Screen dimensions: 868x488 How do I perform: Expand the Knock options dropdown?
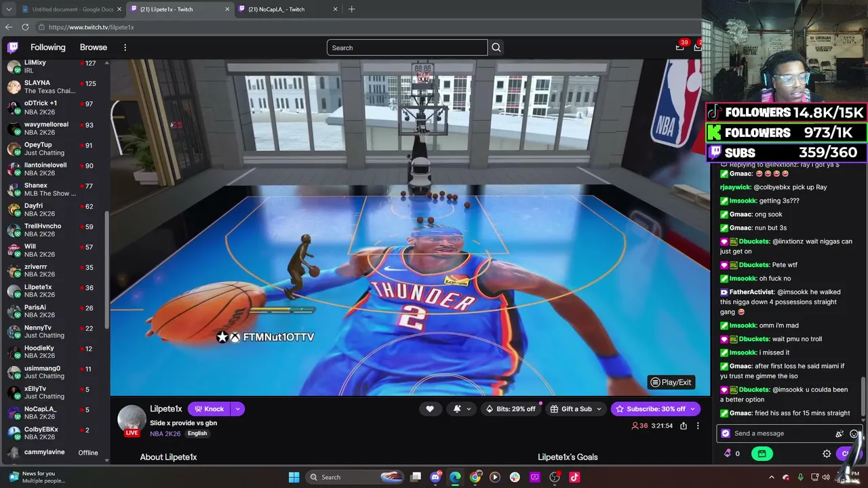click(x=237, y=409)
